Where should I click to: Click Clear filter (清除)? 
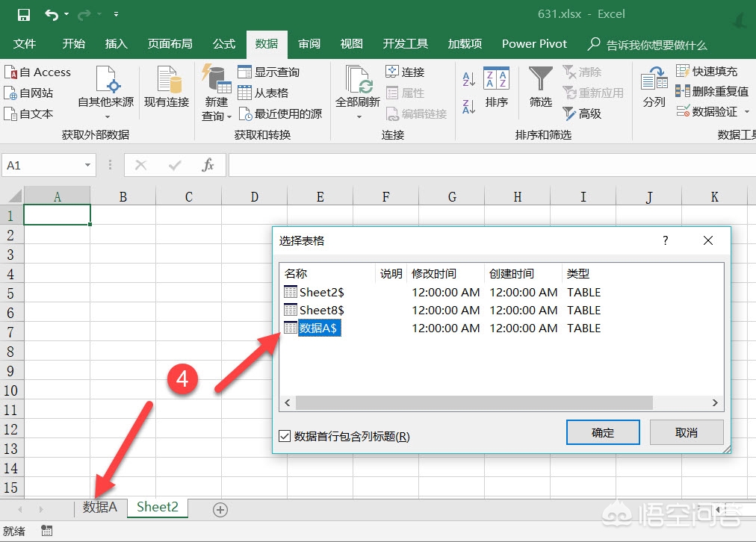[582, 72]
